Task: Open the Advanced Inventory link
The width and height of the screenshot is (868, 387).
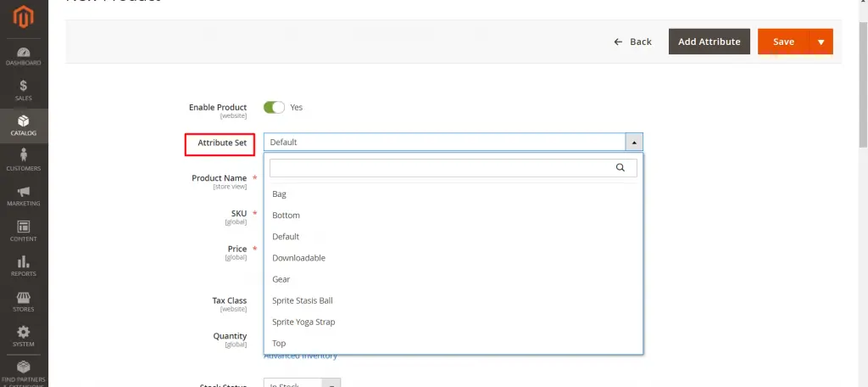Action: tap(301, 356)
